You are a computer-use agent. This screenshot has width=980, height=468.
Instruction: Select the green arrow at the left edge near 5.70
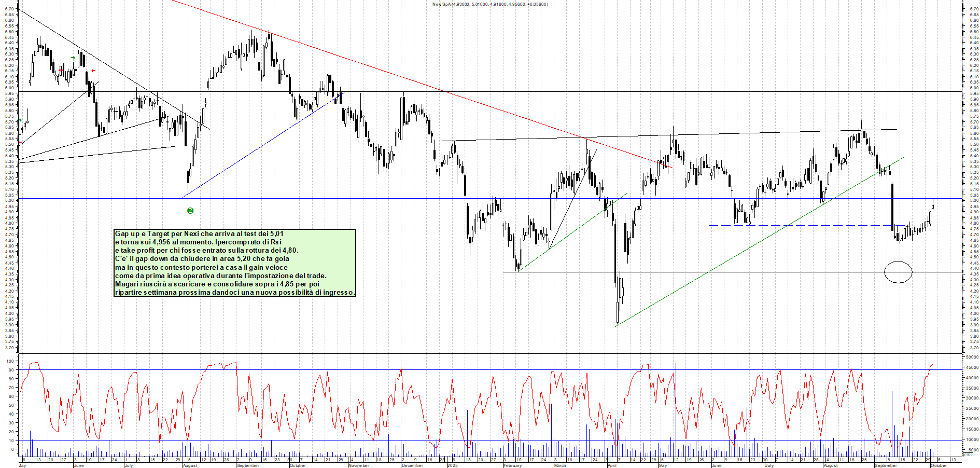click(x=20, y=120)
